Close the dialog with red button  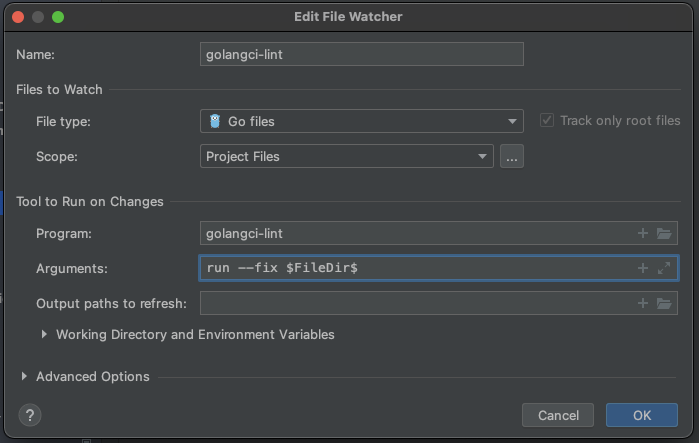click(x=18, y=17)
